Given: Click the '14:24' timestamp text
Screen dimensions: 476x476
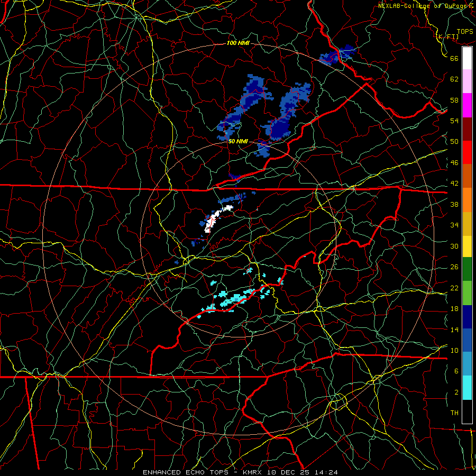Looking at the screenshot, I should point(326,472).
